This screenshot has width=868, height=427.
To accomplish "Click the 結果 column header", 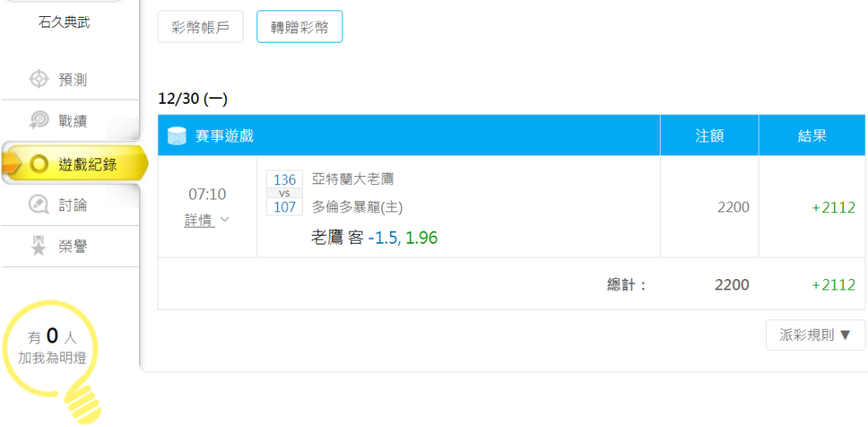I will [x=812, y=136].
